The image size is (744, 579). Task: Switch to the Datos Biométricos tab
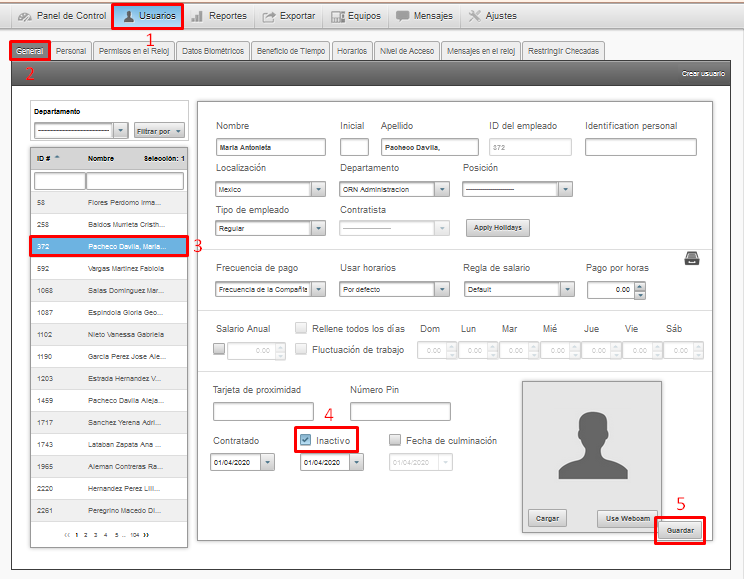tap(212, 51)
